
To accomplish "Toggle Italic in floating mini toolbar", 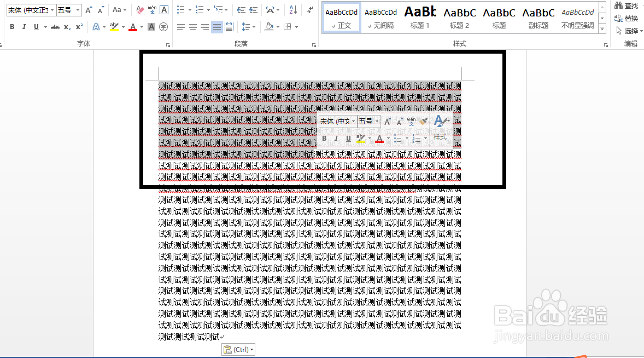I will coord(336,138).
